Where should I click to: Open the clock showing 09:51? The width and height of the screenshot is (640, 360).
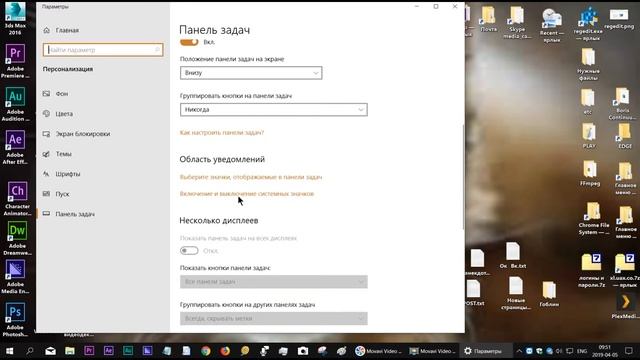(x=604, y=351)
